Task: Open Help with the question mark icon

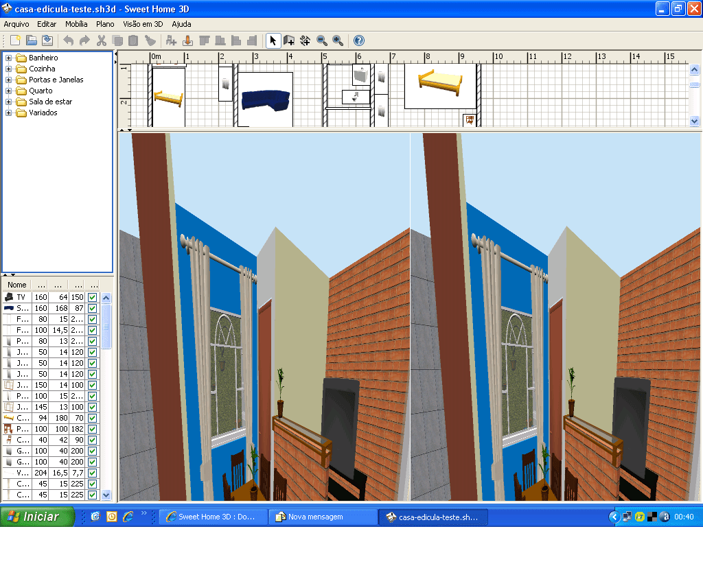Action: pyautogui.click(x=358, y=40)
